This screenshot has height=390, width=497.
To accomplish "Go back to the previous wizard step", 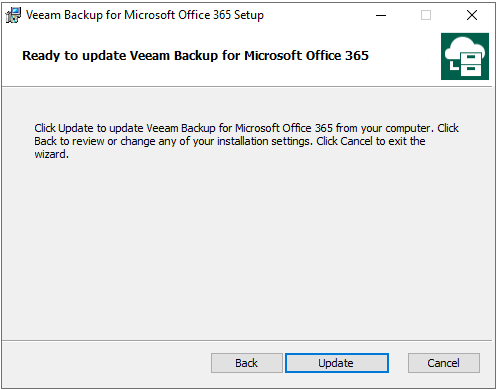I will click(247, 363).
